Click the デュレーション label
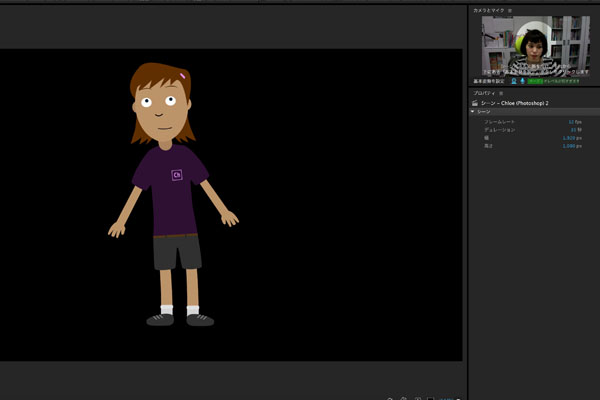 tap(499, 130)
